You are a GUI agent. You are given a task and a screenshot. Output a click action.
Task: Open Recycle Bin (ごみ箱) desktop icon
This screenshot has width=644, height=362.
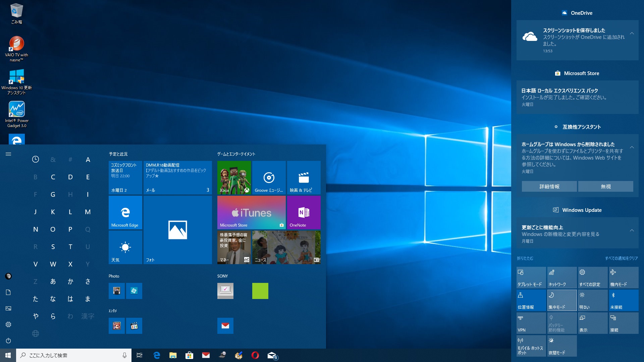tap(16, 13)
